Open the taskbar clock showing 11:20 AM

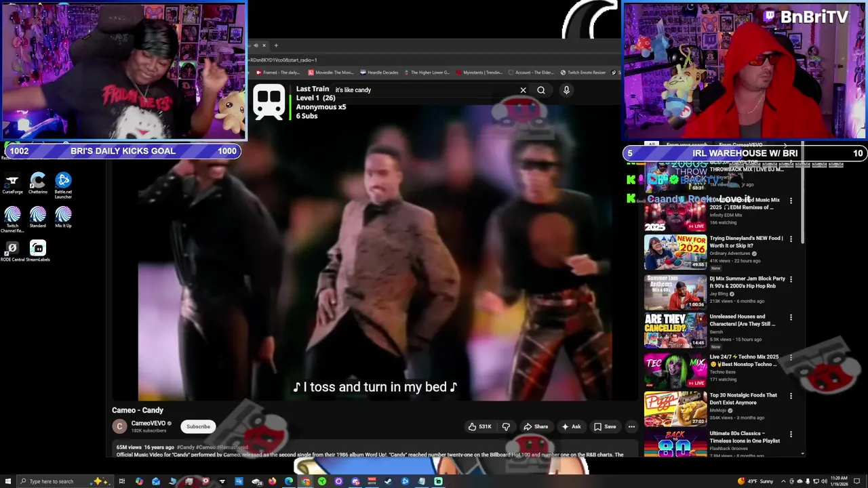tap(839, 481)
